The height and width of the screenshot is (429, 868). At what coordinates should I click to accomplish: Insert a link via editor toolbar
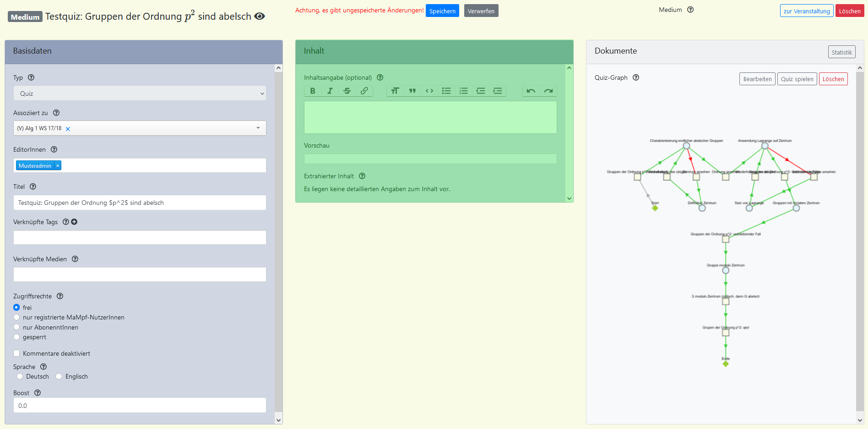pos(364,91)
